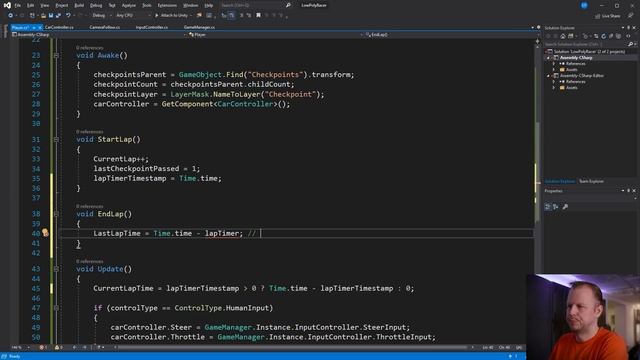The height and width of the screenshot is (360, 640).
Task: Collapse the StartLap() method outline
Action: [x=56, y=140]
